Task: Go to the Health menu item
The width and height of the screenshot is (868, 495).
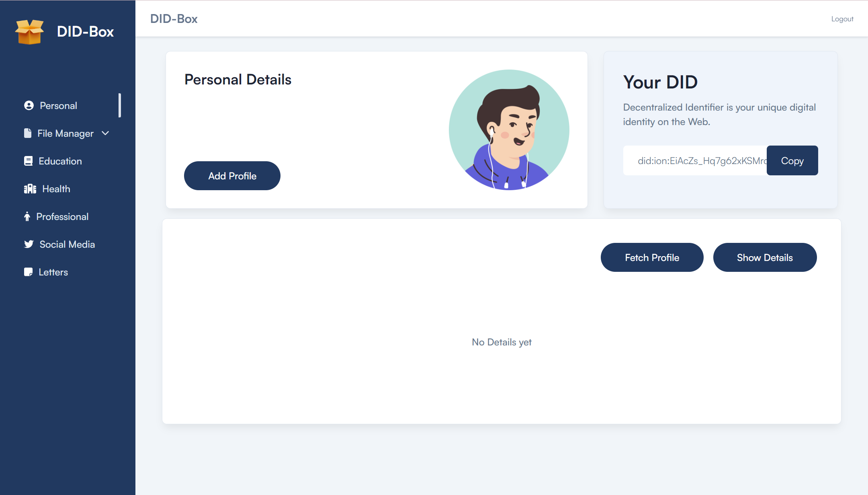Action: pyautogui.click(x=56, y=189)
